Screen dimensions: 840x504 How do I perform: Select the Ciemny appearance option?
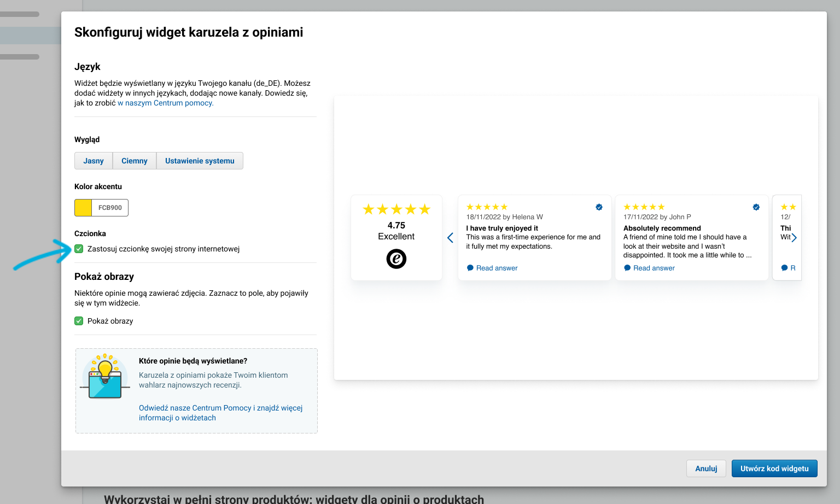click(x=135, y=161)
